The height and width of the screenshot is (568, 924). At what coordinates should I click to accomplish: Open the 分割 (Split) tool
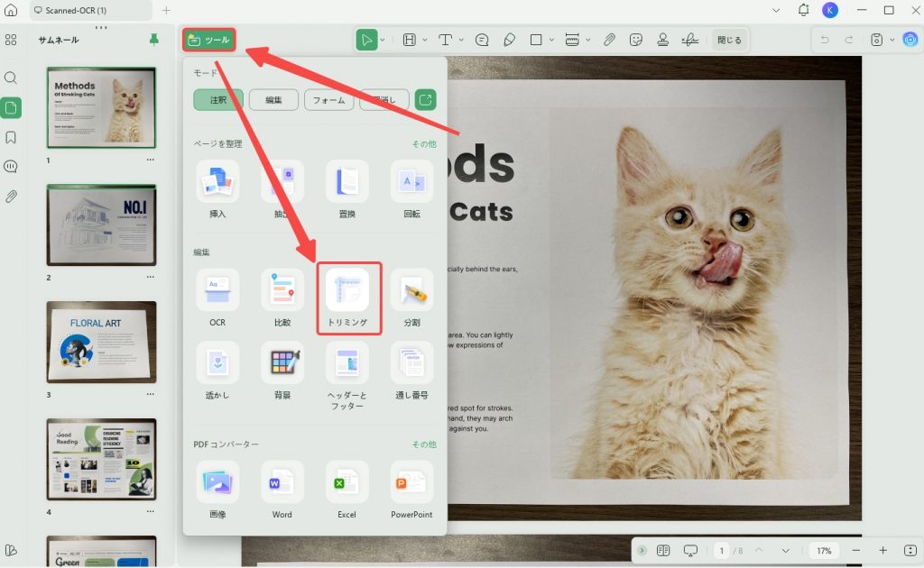[411, 298]
